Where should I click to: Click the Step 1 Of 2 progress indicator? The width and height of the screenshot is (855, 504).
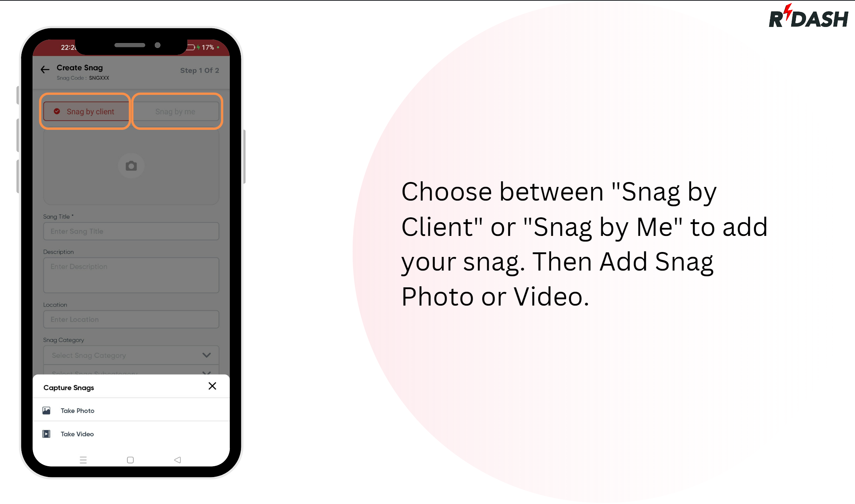pos(199,71)
